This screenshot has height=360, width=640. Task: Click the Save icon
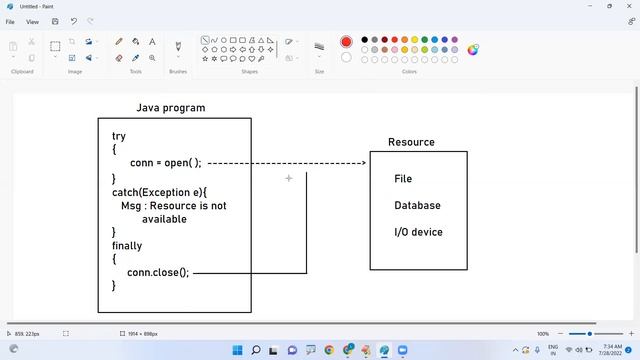pyautogui.click(x=55, y=21)
